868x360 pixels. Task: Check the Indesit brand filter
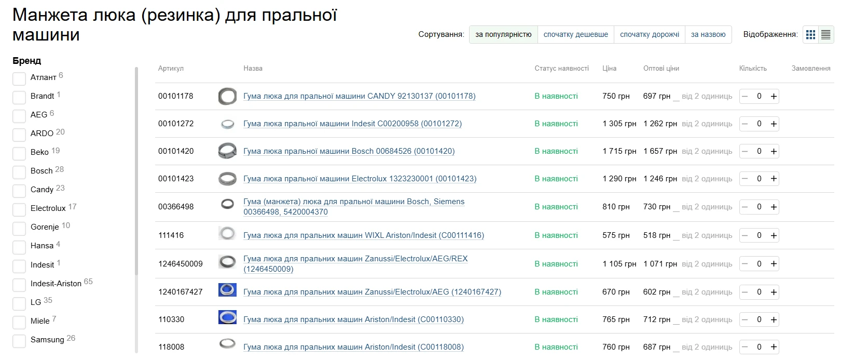[x=19, y=266]
